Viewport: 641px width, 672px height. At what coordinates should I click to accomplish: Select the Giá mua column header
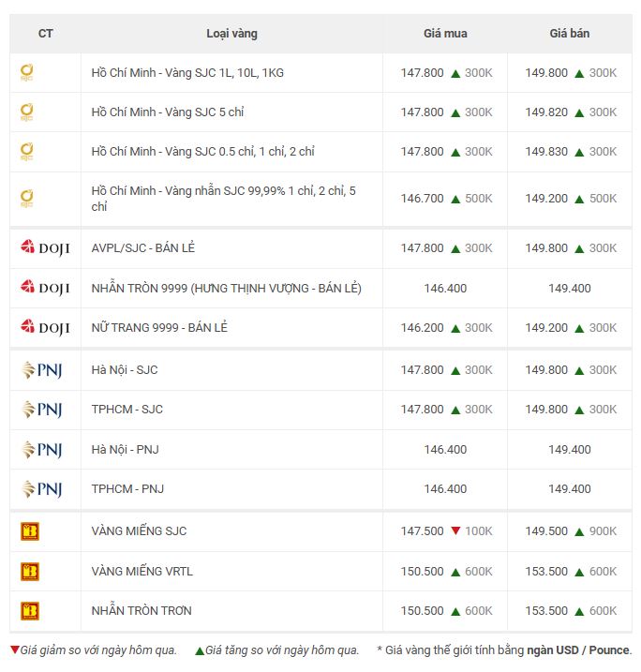point(445,34)
